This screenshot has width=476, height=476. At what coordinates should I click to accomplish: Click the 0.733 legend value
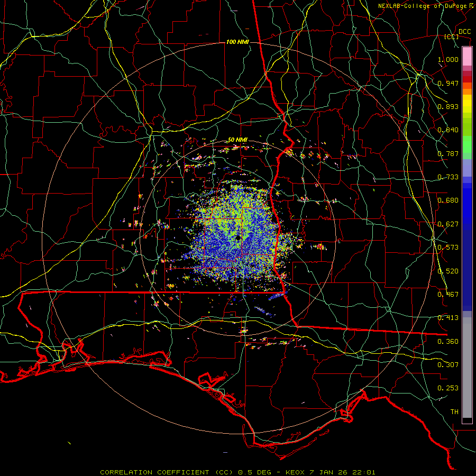(x=448, y=177)
